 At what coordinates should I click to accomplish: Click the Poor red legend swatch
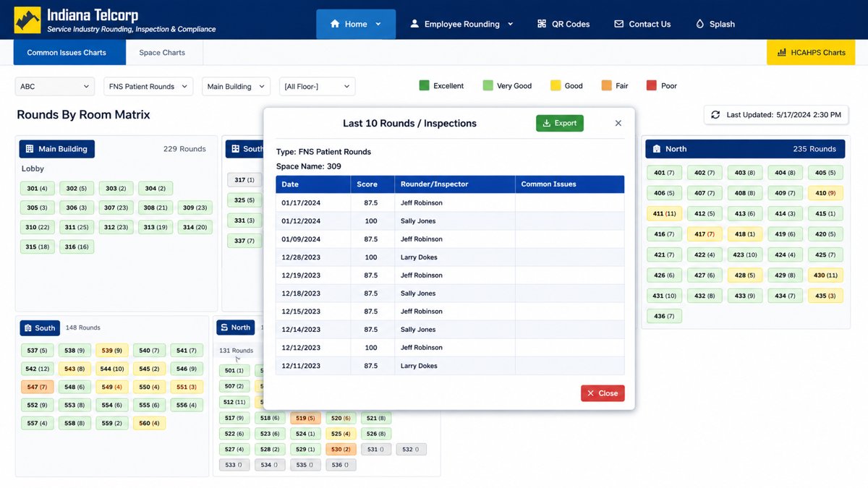652,85
